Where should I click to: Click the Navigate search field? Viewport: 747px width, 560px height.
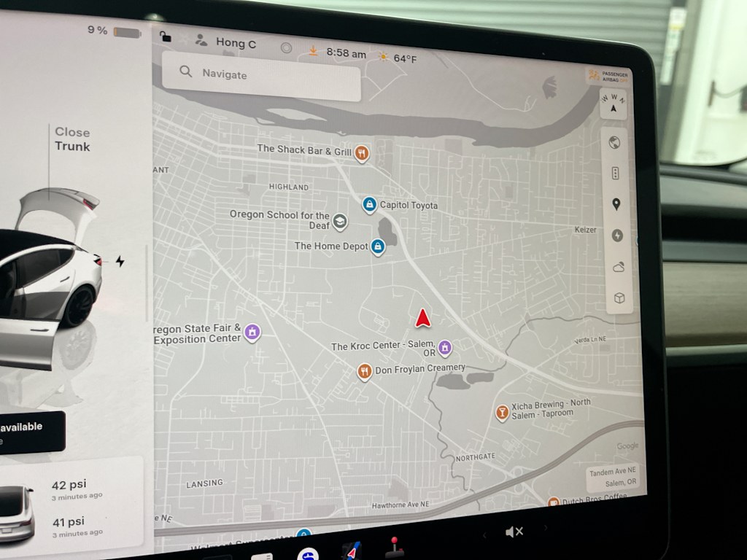(261, 76)
